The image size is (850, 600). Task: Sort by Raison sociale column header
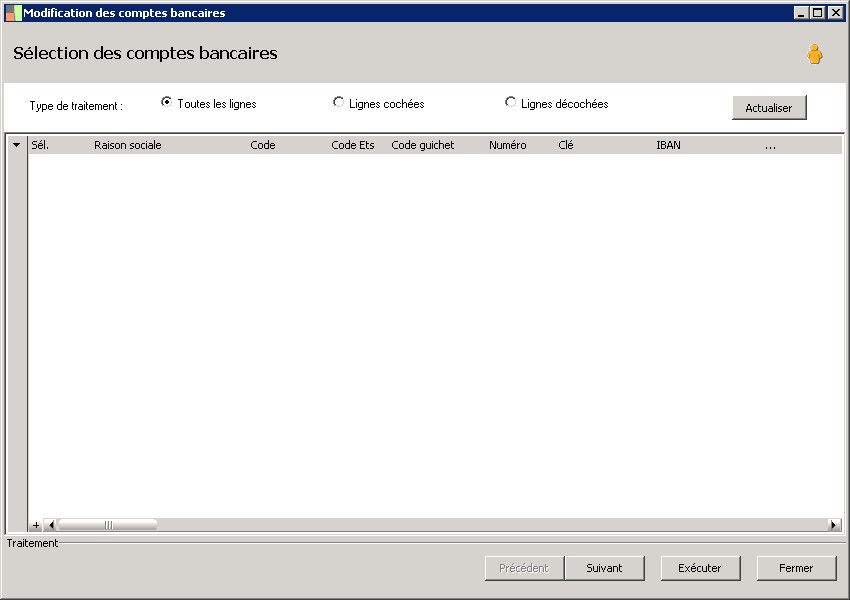(x=127, y=145)
